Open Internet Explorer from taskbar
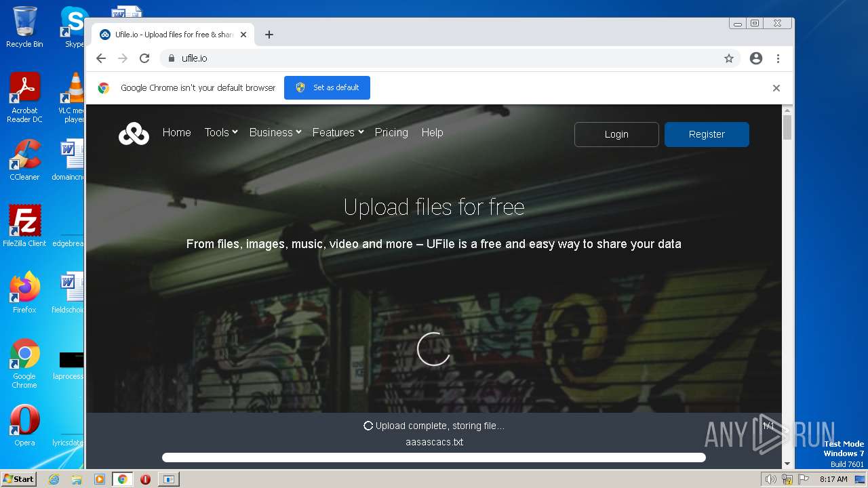Screen dimensions: 868x488 [x=54, y=479]
